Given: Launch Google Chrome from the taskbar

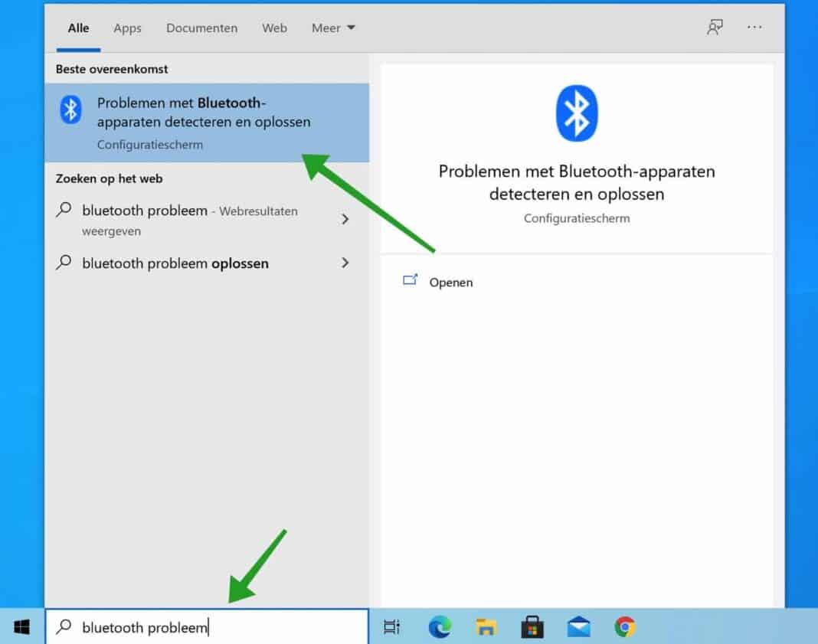Looking at the screenshot, I should coord(624,626).
